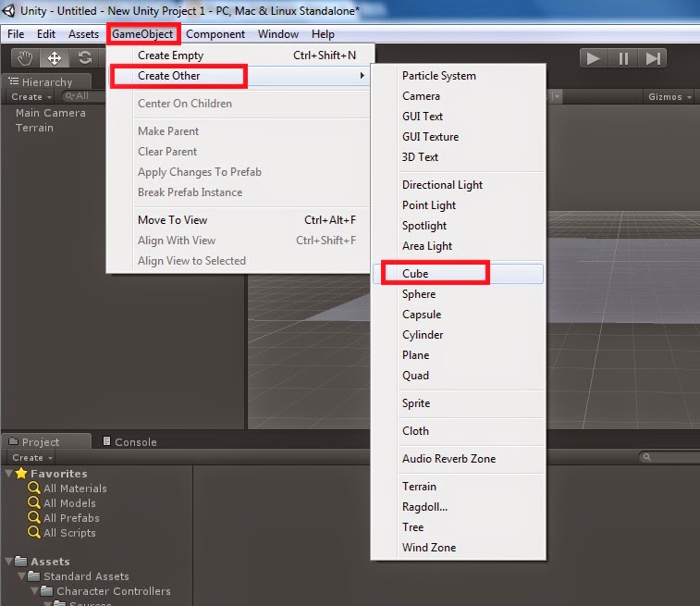The image size is (700, 606).
Task: Choose GUI Texture
Action: tap(458, 137)
